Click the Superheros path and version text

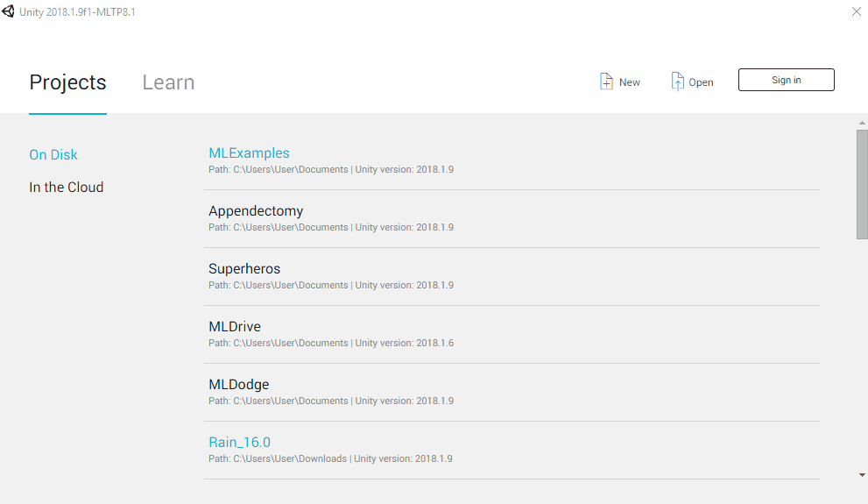[x=331, y=285]
